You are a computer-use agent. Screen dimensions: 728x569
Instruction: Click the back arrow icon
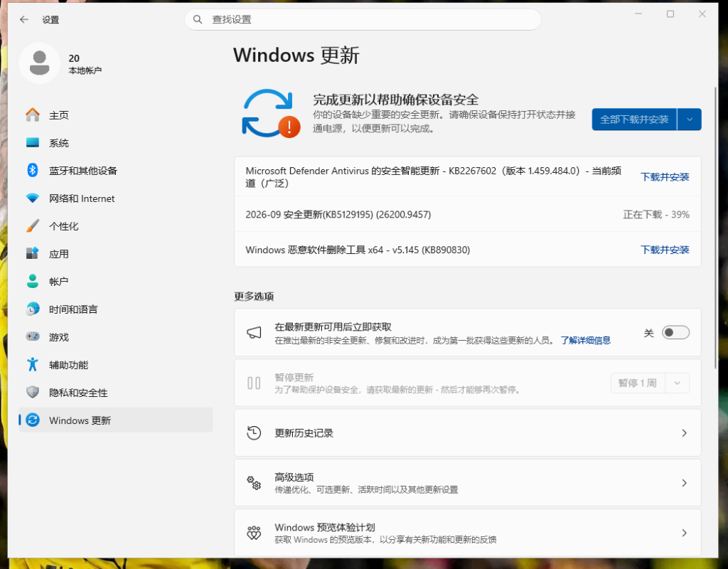[24, 19]
